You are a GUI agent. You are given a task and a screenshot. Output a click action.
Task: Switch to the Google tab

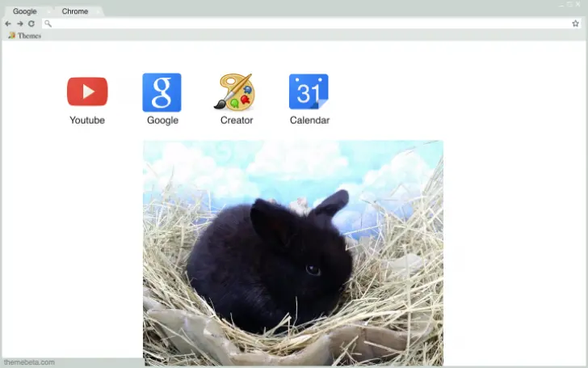click(x=25, y=11)
